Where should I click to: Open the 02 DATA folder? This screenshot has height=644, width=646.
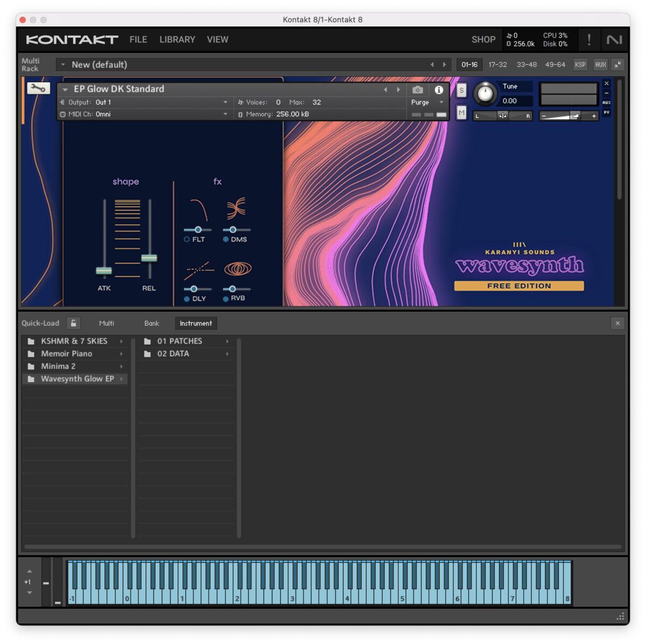click(x=186, y=354)
